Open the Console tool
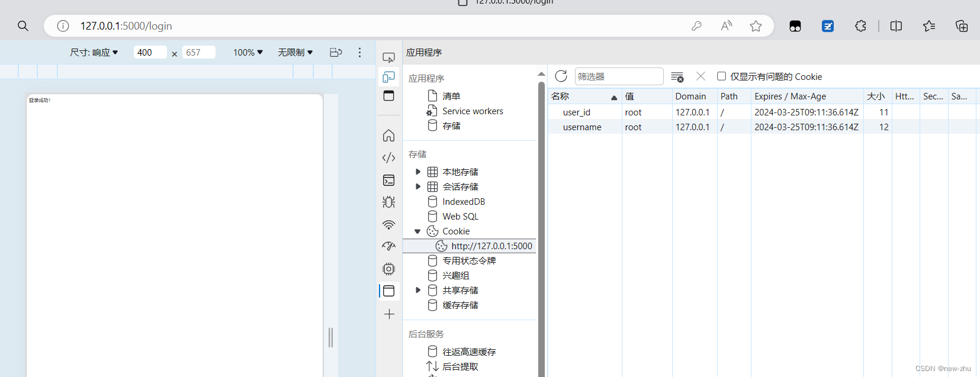 (x=388, y=180)
